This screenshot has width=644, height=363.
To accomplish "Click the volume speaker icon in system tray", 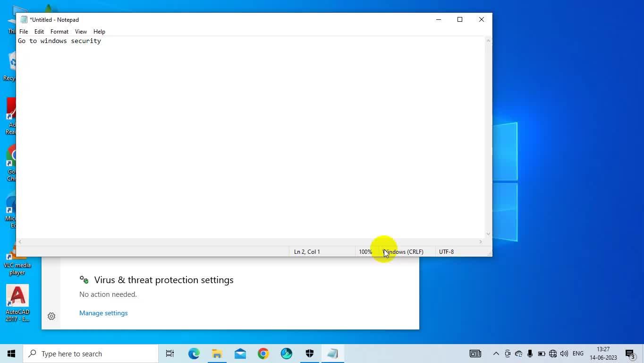I will [564, 354].
